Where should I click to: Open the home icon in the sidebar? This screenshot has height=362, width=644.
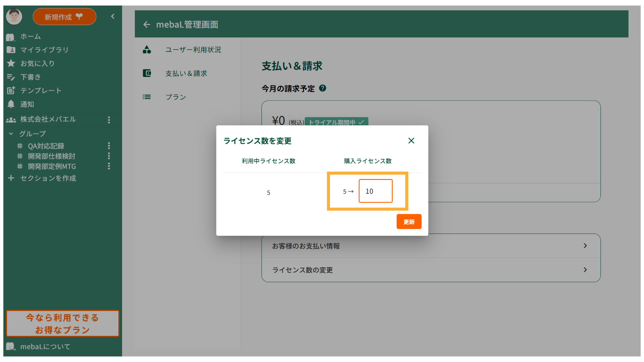(10, 37)
